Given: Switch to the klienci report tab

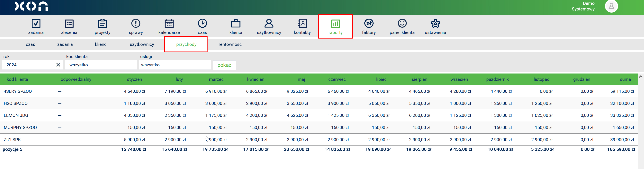Looking at the screenshot, I should [x=101, y=44].
